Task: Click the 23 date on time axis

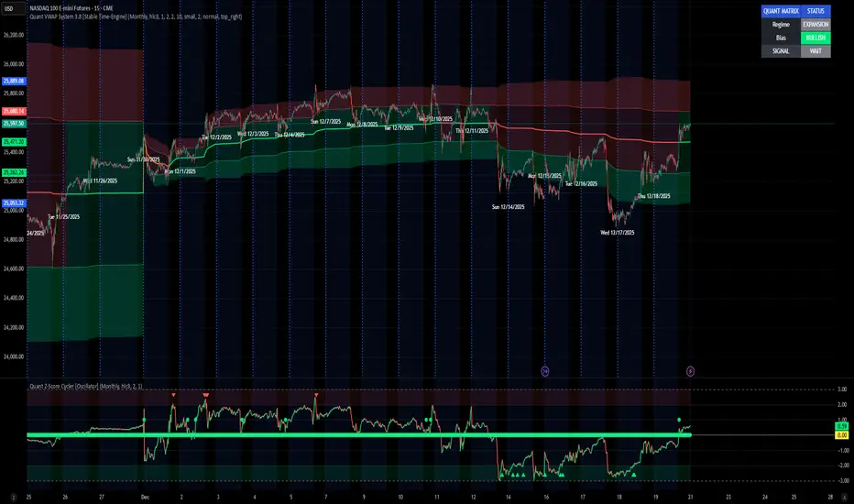Action: (x=728, y=497)
